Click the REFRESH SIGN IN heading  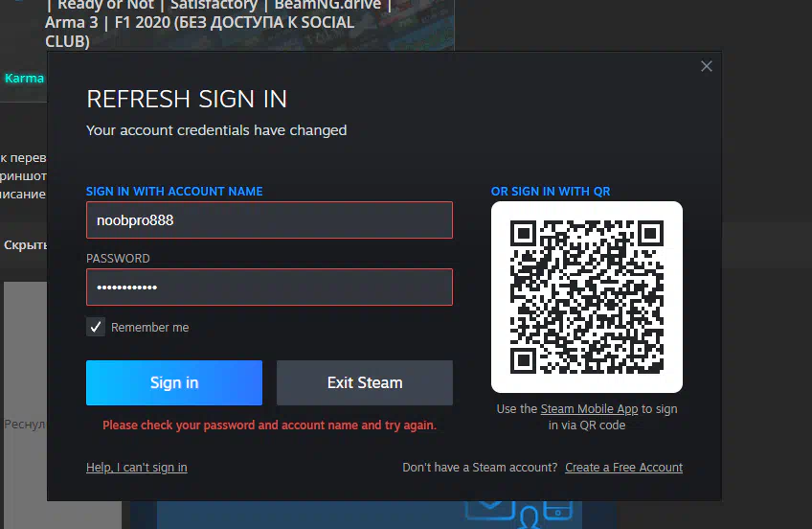click(187, 99)
